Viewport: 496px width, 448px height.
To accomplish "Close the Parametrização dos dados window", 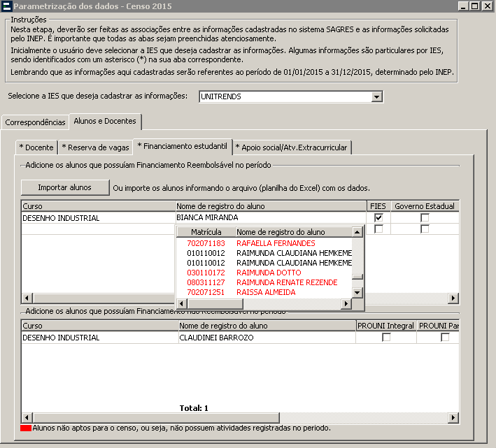I will click(488, 6).
